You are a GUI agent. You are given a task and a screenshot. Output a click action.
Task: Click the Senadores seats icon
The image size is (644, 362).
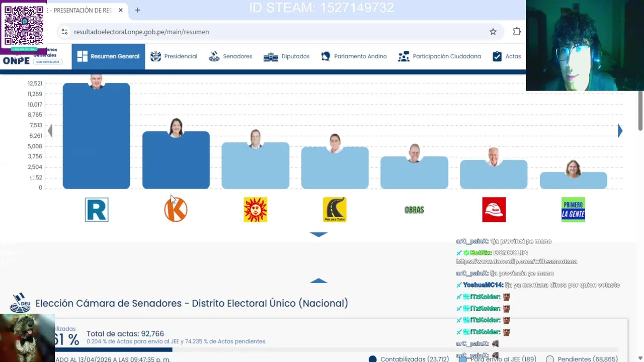coord(214,56)
